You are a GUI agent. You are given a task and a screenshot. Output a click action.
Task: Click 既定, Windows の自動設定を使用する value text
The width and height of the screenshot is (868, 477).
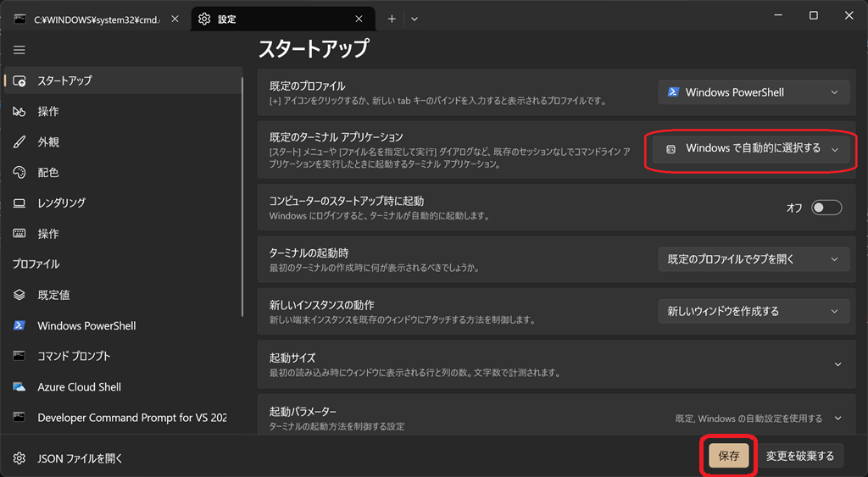click(x=748, y=419)
